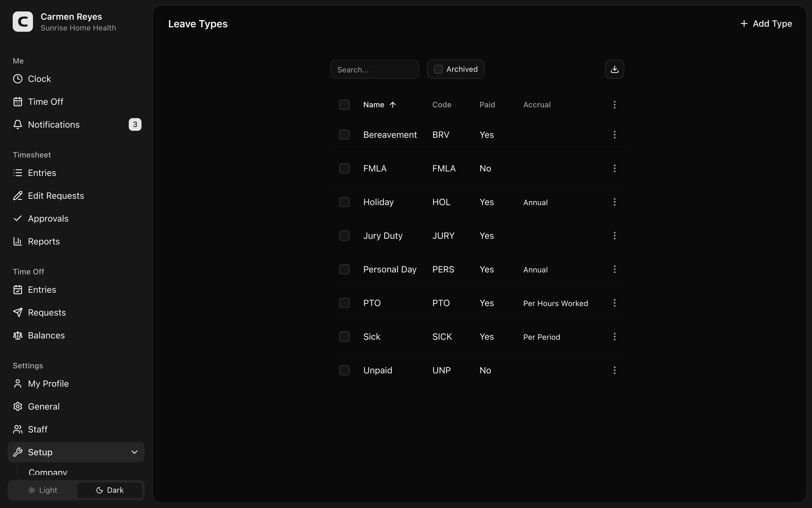The width and height of the screenshot is (812, 508).
Task: Click the Personal Day name cell
Action: pyautogui.click(x=390, y=269)
